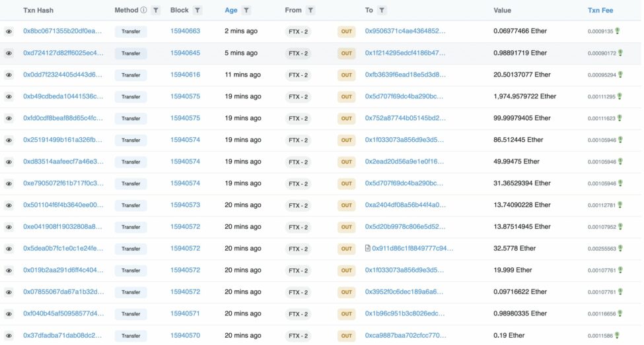Screen dimensions: 644x345
Task: Preview transaction 0xe7905072f61b717f0c3 with eye icon
Action: coord(9,184)
